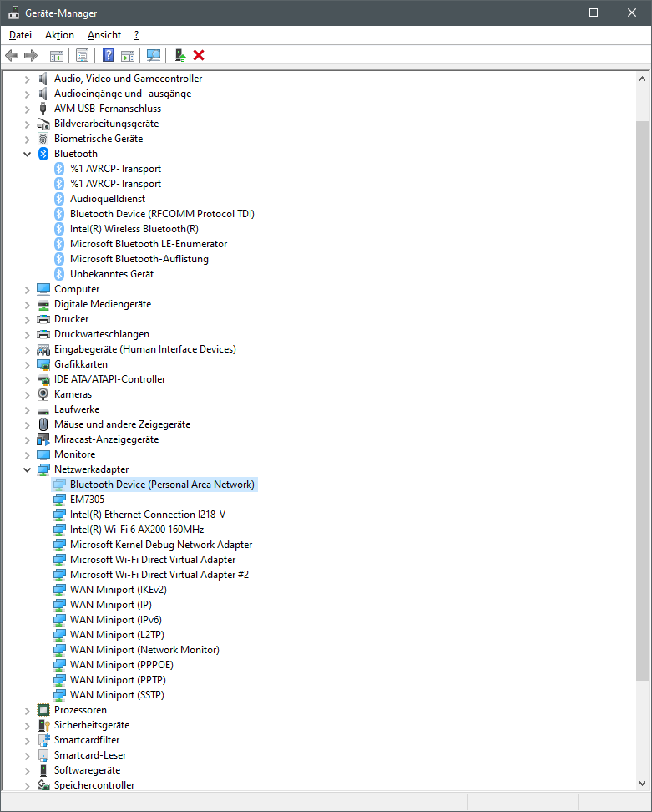Click the Laufwerke drive icon
Screen dimensions: 652x812
(43, 410)
